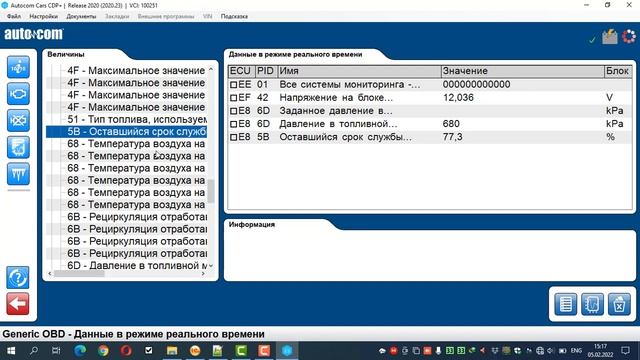
Task: Tick the checkbox for Заданное давление row
Action: coord(233,111)
